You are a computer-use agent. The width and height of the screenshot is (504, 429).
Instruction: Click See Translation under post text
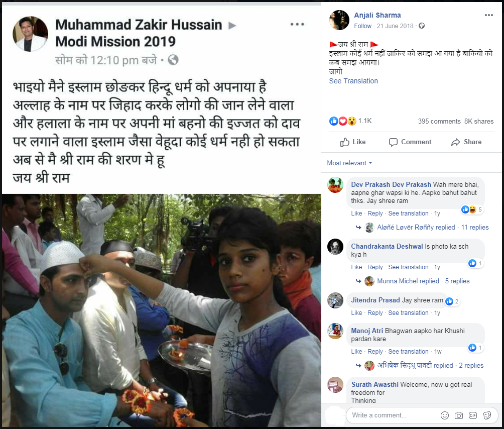point(353,81)
